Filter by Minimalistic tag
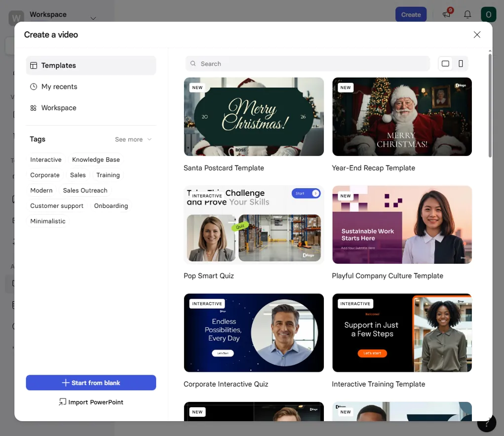The height and width of the screenshot is (436, 504). point(47,222)
